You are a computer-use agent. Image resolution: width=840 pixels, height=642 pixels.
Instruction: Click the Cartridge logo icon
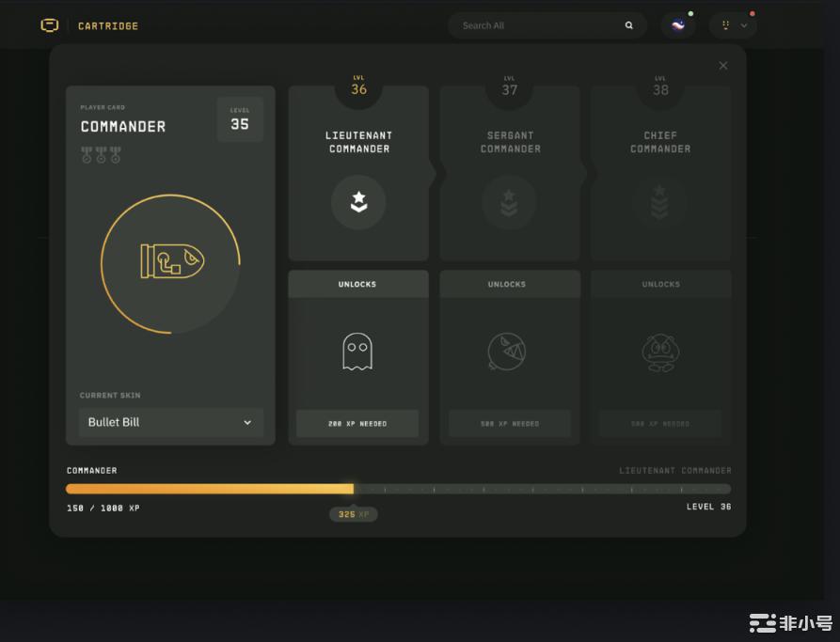coord(50,25)
